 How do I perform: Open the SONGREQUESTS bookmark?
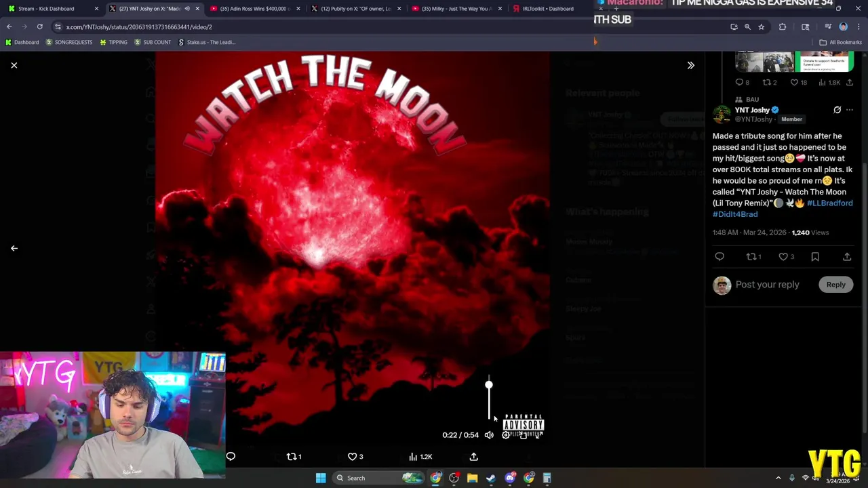(x=69, y=42)
